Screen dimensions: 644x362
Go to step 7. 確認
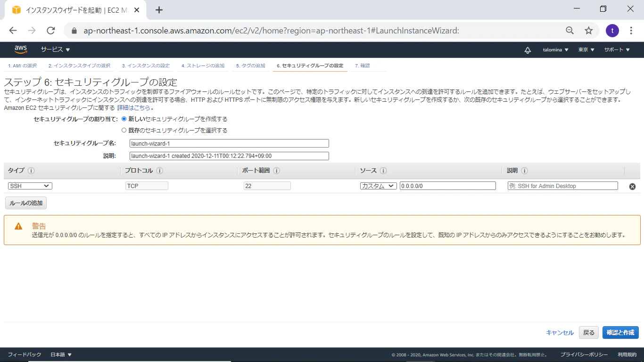click(x=363, y=66)
